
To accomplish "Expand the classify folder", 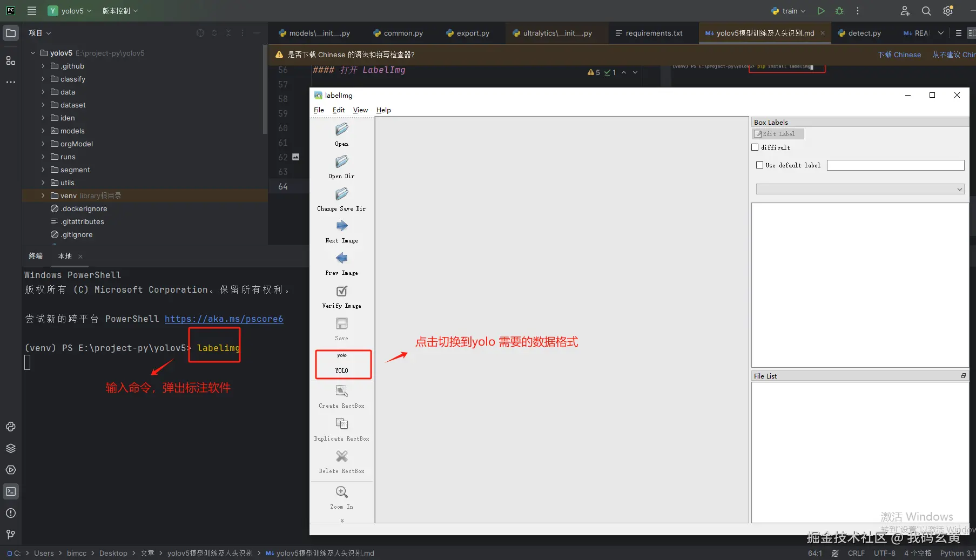I will pos(43,79).
